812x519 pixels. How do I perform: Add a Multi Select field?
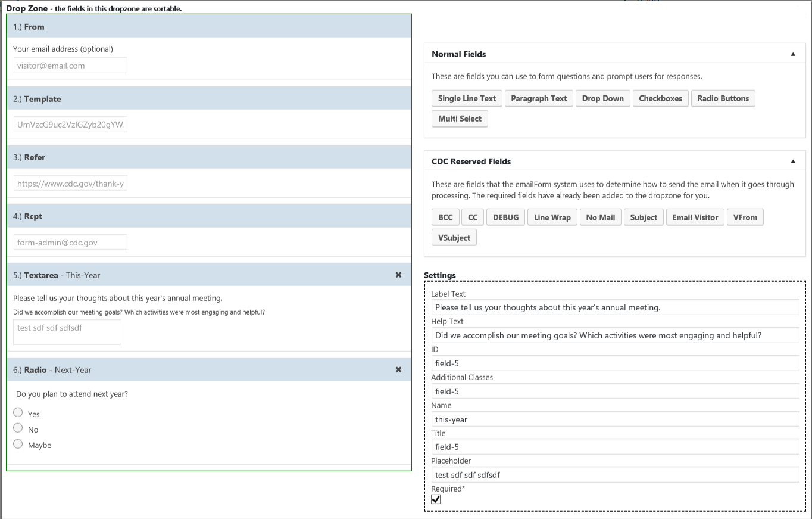460,119
